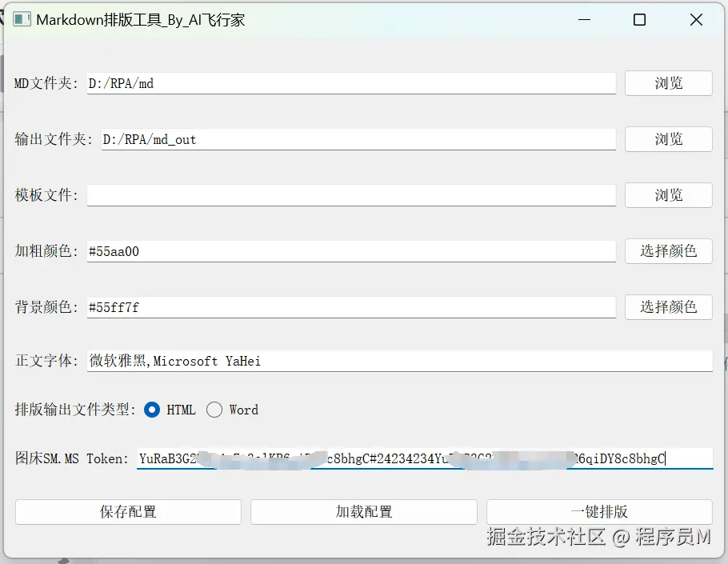Click 浏览 to browse for MD文件夹
Screen dimensions: 728x564
click(668, 83)
